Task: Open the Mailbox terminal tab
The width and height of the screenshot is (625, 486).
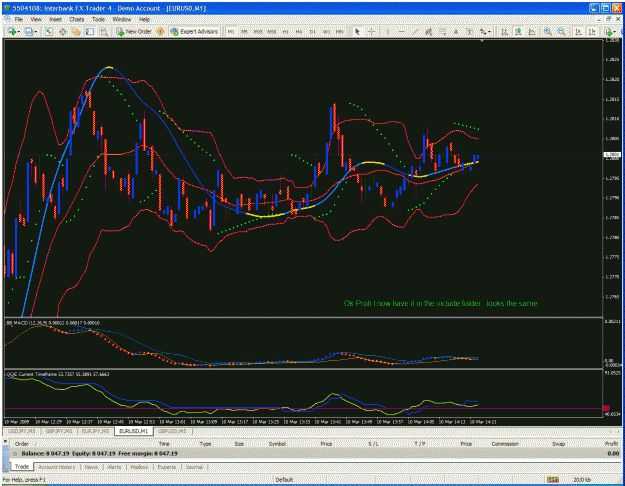Action: coord(140,467)
